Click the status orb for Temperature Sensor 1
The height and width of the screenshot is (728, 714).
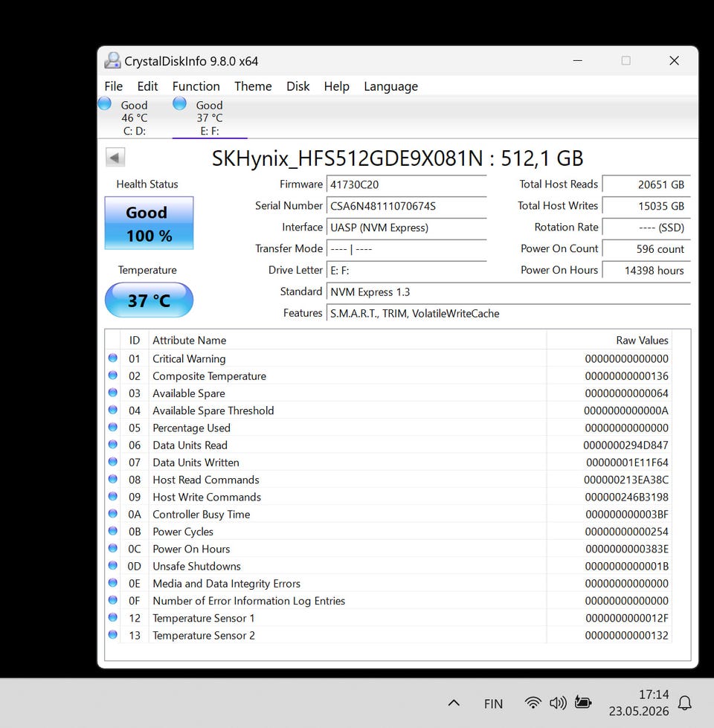point(113,617)
